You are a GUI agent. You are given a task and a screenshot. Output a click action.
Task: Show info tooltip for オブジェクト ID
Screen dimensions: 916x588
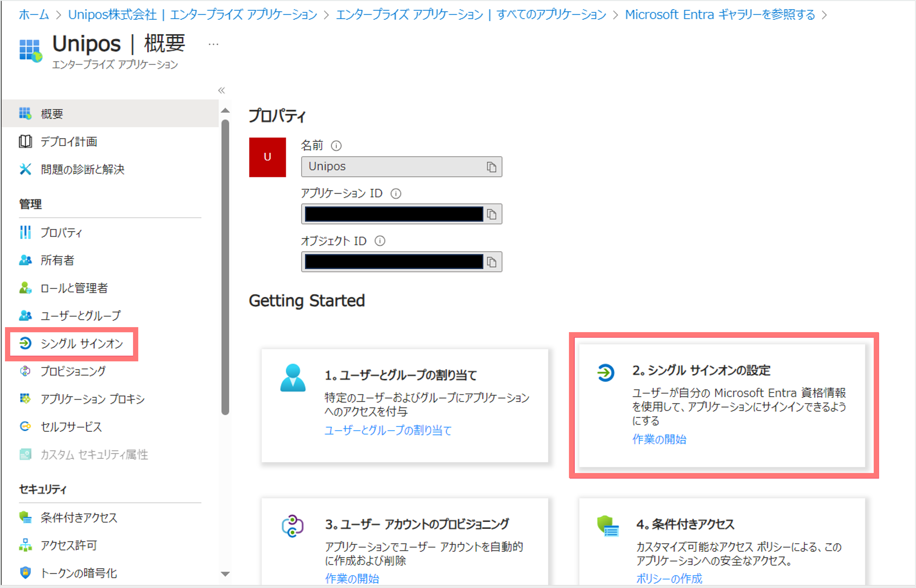point(380,241)
